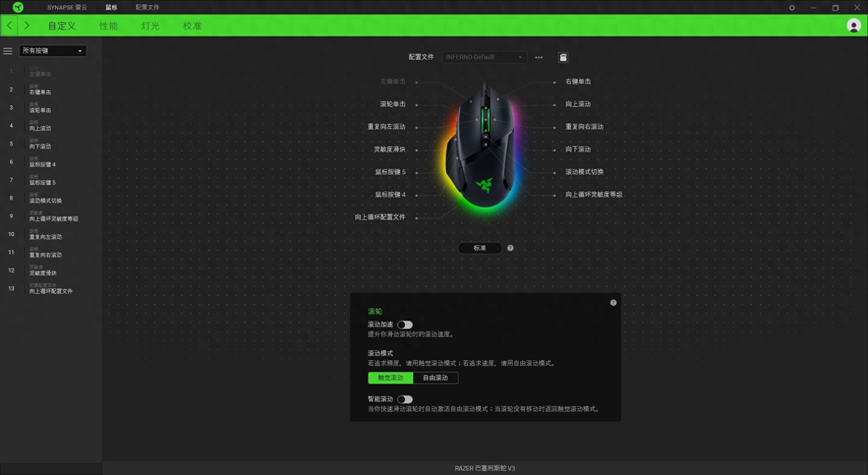Open the SYNAPSE 雷云 menu
The height and width of the screenshot is (475, 868).
click(67, 7)
